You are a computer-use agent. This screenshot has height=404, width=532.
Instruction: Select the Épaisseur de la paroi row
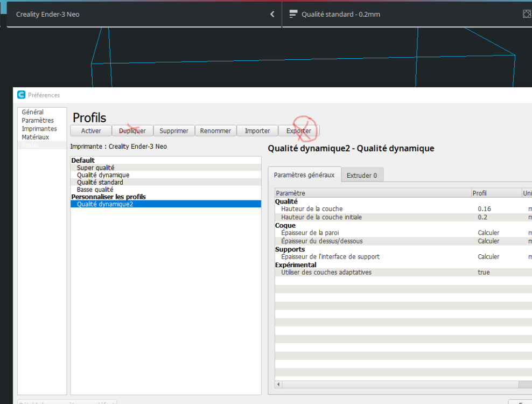pyautogui.click(x=403, y=233)
